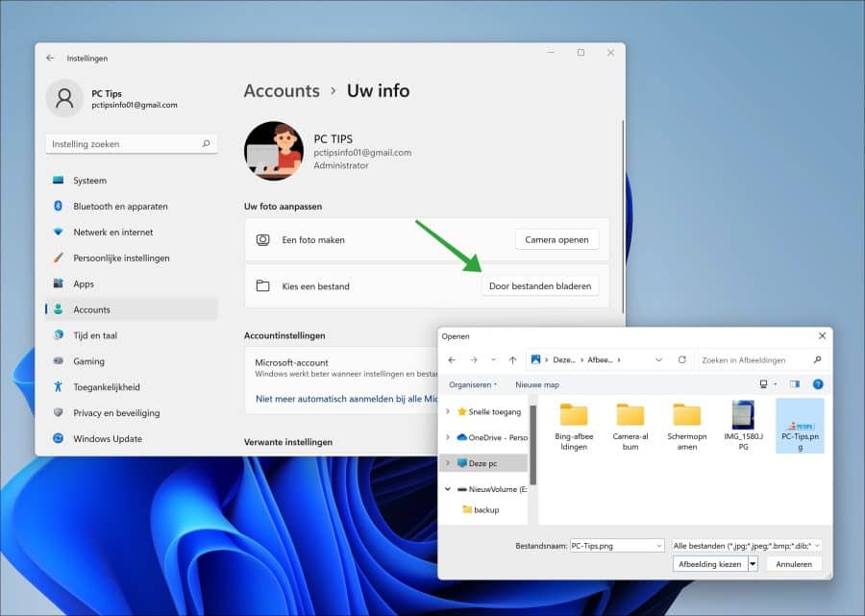This screenshot has height=616, width=865.
Task: Expand Deze pc tree node
Action: click(448, 463)
